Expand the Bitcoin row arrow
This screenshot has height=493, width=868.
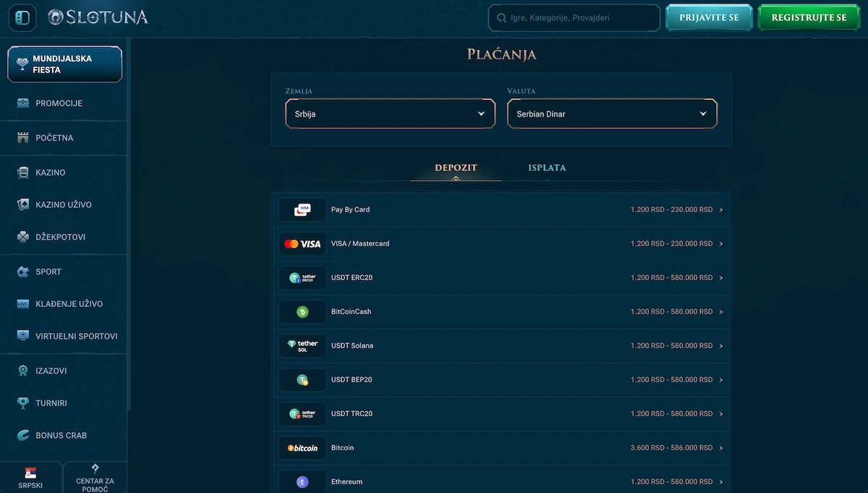(721, 448)
